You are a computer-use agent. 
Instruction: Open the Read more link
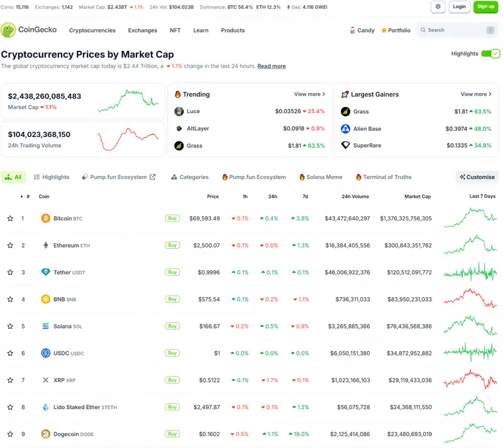(x=272, y=66)
